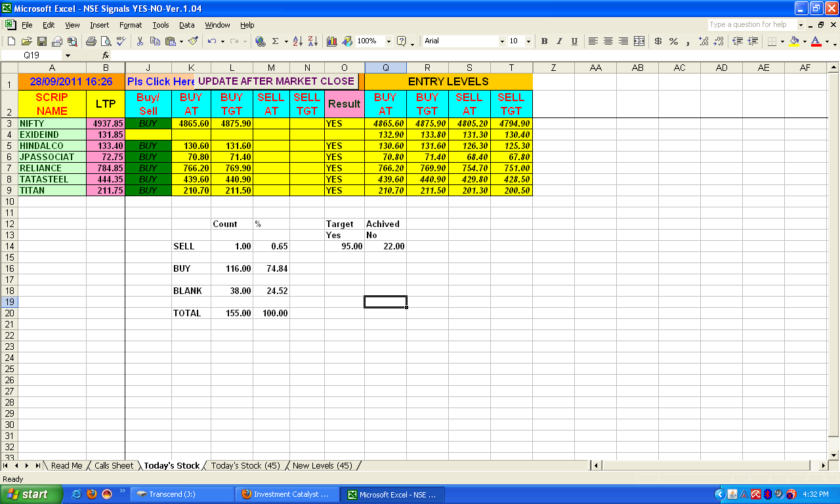Open the undo history dropdown arrow
The image size is (840, 504).
pyautogui.click(x=222, y=41)
